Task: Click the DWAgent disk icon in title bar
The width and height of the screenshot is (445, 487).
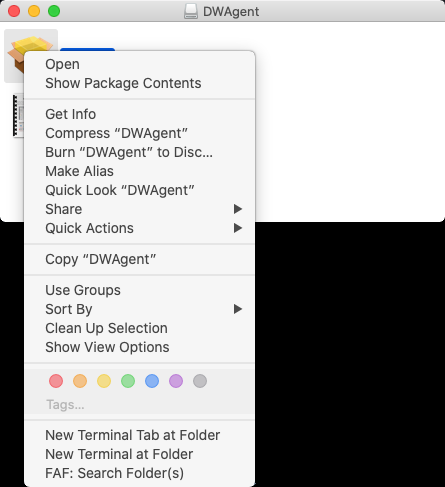Action: (x=191, y=11)
